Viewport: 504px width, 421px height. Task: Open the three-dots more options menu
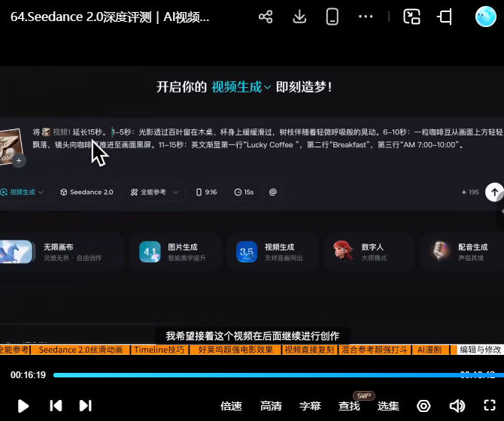tap(366, 17)
